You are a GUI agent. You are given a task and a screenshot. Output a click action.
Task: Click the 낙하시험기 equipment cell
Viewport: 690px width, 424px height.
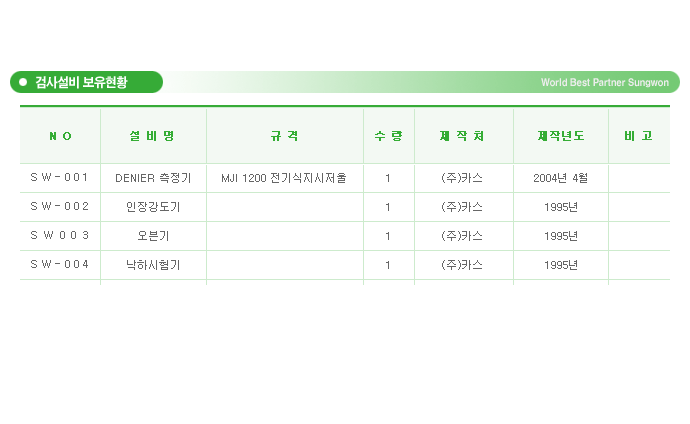(153, 265)
